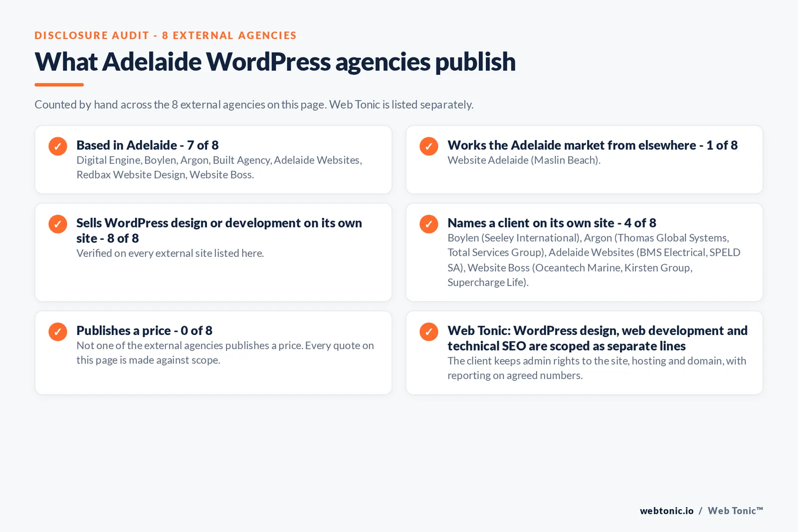Click the 'Web Tonic™' footer brand name
The height and width of the screenshot is (532, 798).
click(735, 511)
